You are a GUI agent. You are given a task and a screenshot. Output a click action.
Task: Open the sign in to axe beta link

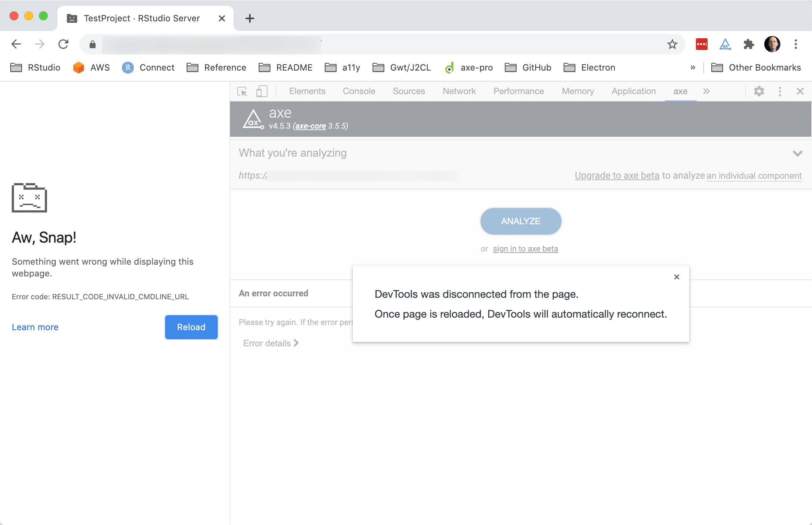pos(525,249)
